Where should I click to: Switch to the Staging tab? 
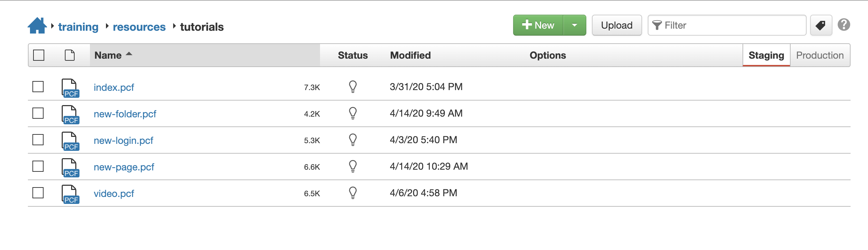[766, 55]
